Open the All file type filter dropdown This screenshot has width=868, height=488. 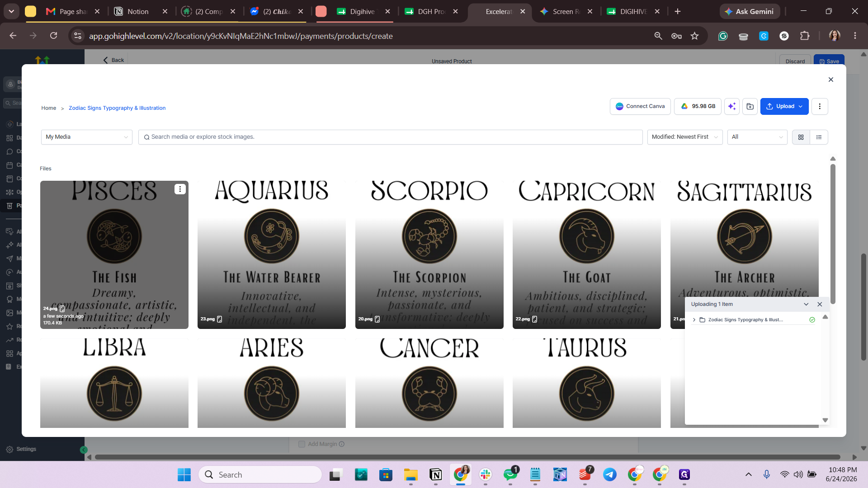pyautogui.click(x=757, y=137)
